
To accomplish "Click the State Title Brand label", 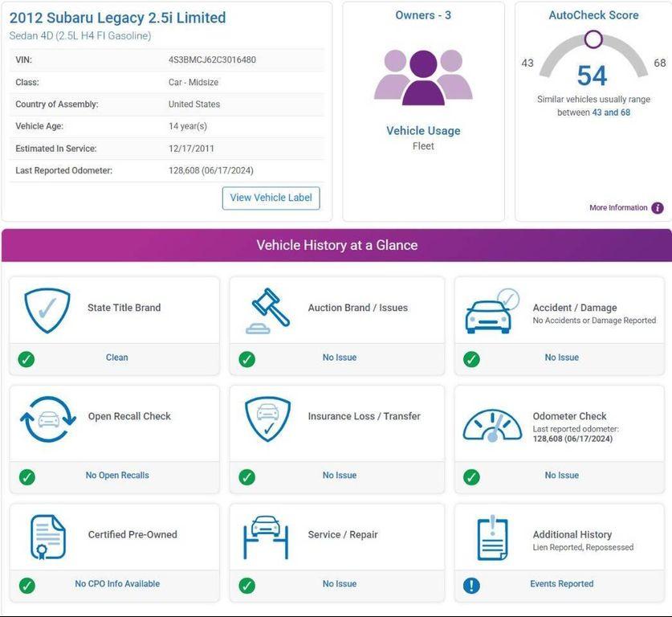I will click(x=124, y=308).
